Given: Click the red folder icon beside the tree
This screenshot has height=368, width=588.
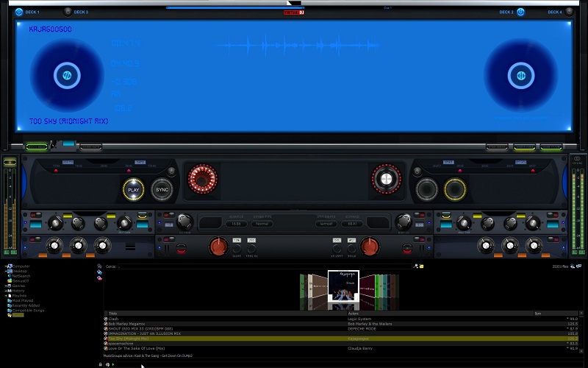Looking at the screenshot, I should tap(99, 278).
